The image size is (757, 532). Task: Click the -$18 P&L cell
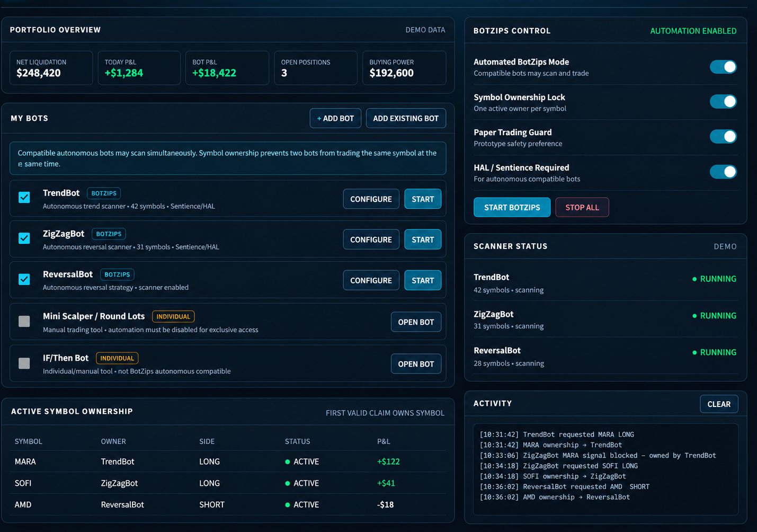[x=385, y=504]
